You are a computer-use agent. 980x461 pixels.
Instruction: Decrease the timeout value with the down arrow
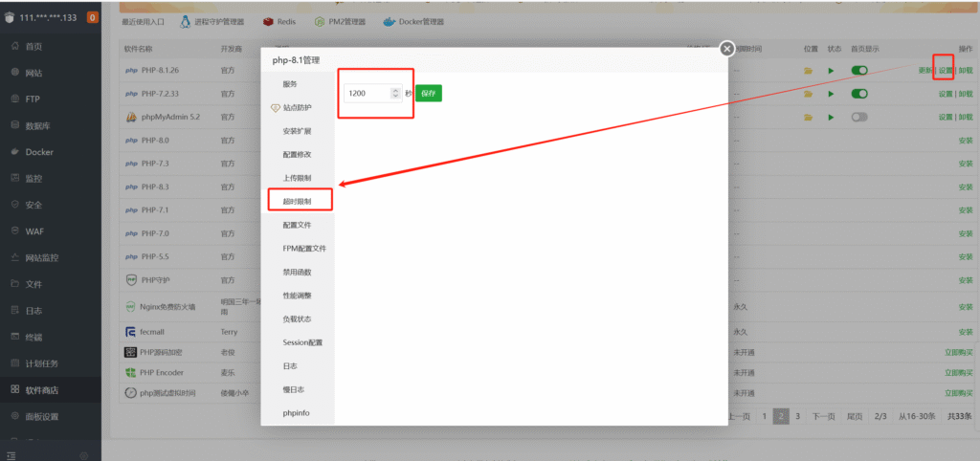click(x=395, y=97)
